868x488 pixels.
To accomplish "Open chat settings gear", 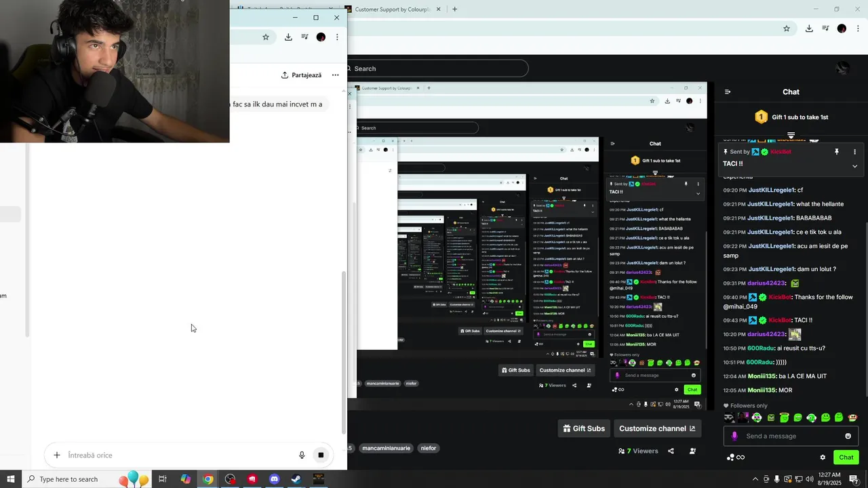I will click(823, 457).
